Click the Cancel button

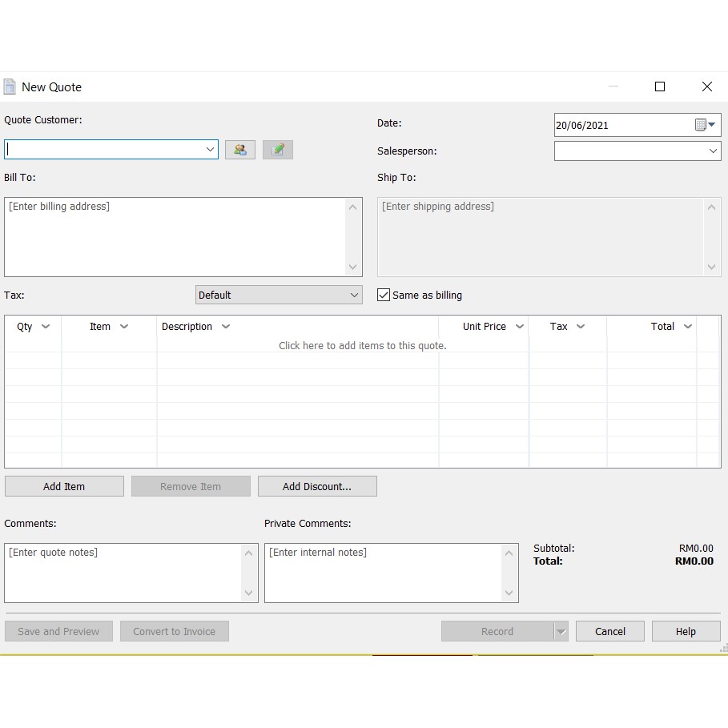click(610, 631)
